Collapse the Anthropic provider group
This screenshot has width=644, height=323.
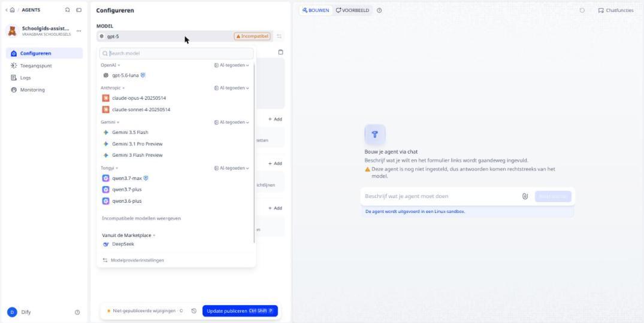113,88
